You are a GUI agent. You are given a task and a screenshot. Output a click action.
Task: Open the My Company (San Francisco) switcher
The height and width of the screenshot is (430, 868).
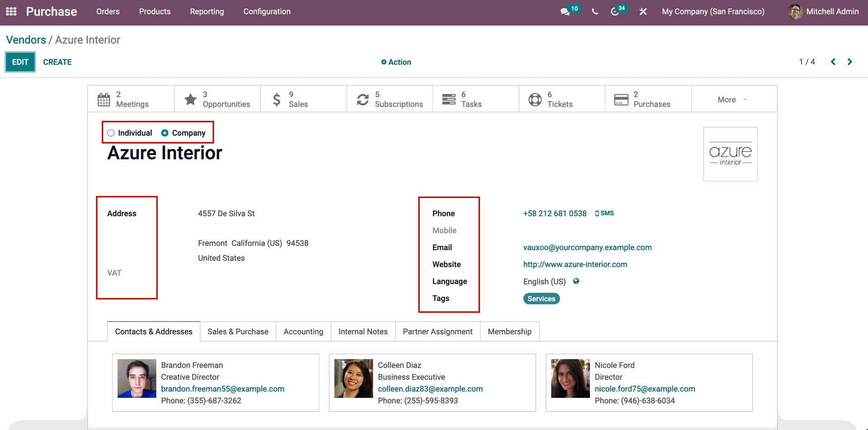pos(713,12)
